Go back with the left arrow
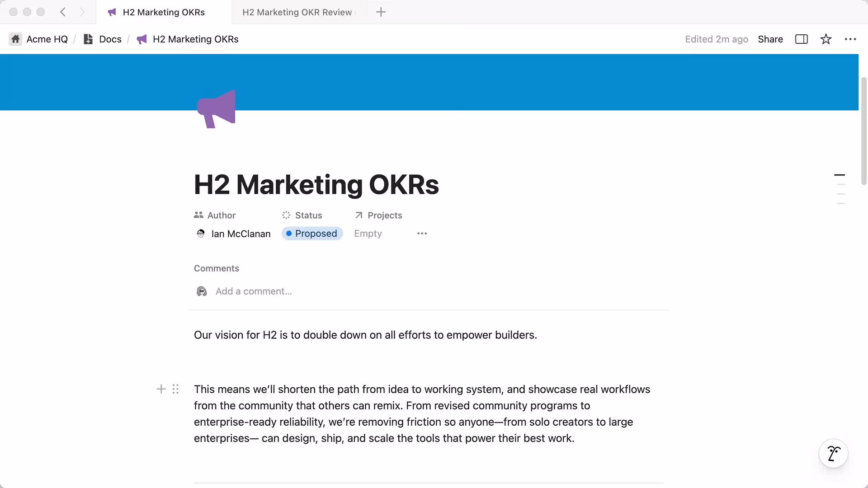 click(63, 12)
